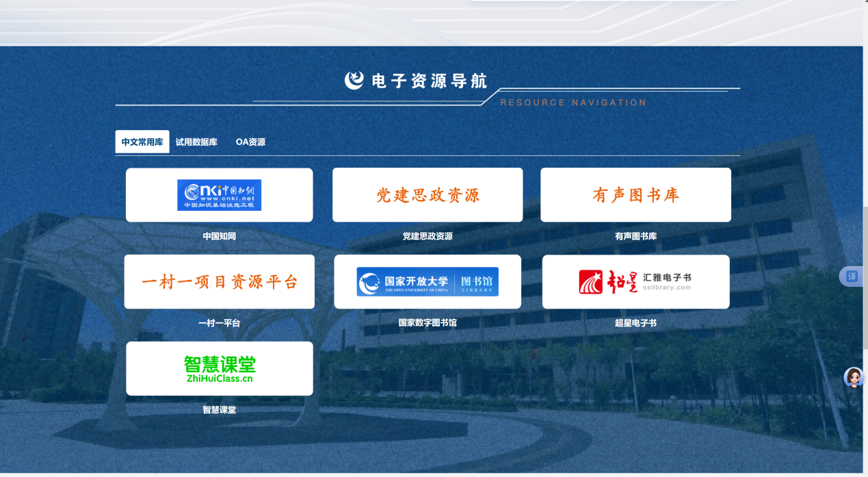868x477 pixels.
Task: Click the 有声图书库 caption link
Action: pos(635,236)
